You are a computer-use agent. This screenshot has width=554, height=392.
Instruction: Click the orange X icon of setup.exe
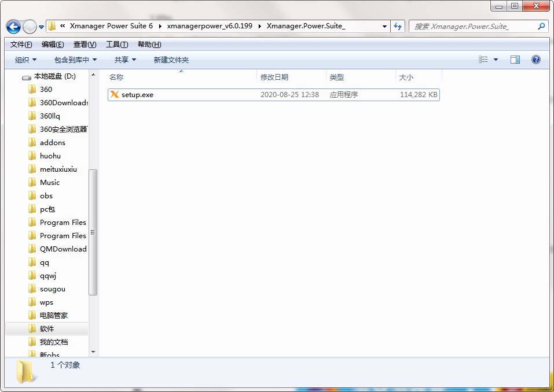[x=115, y=94]
